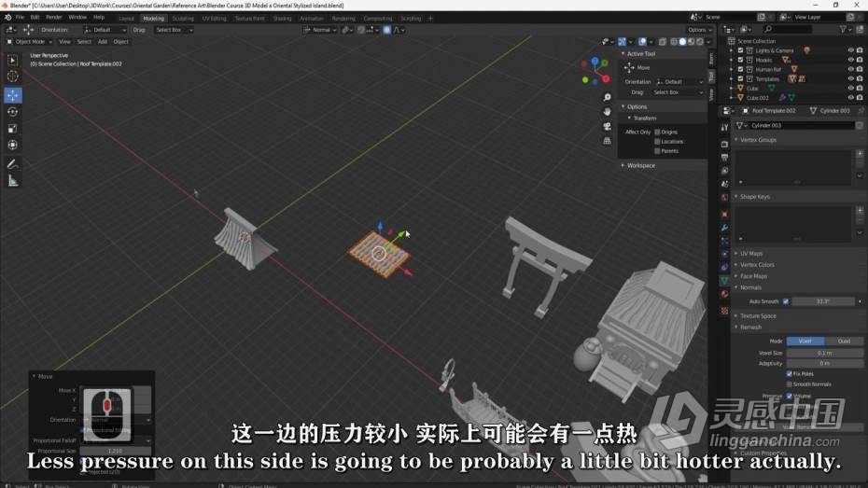
Task: Open the Active Tool properties tab icon
Action: click(x=724, y=127)
